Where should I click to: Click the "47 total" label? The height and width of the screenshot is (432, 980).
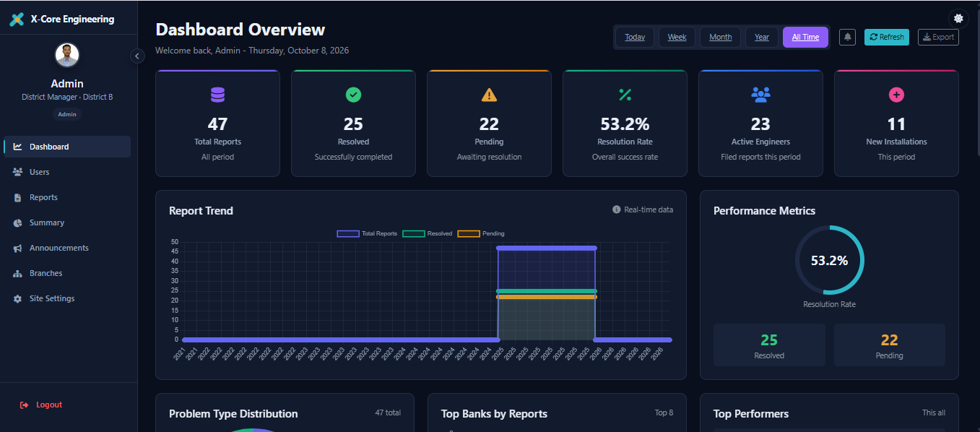(x=388, y=412)
